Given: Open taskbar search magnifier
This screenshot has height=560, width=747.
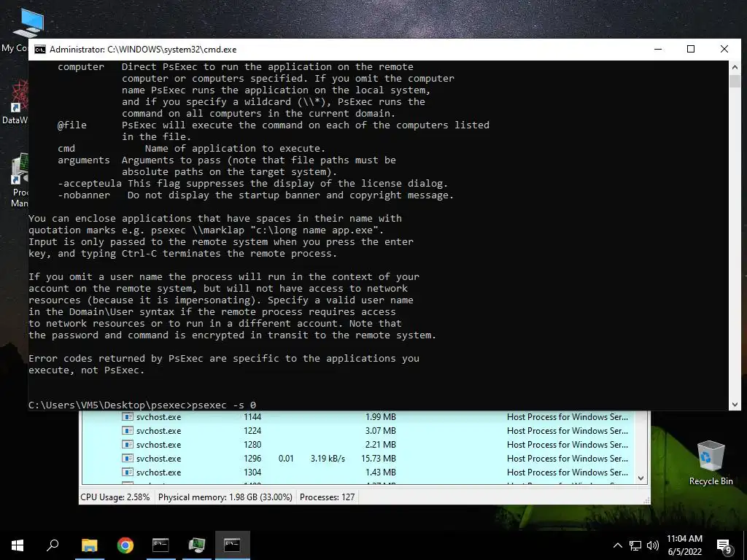Looking at the screenshot, I should click(x=53, y=545).
